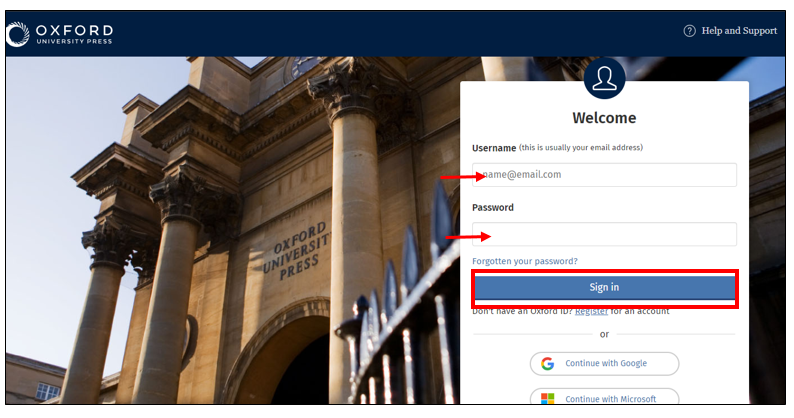Click the Microsoft logo icon
This screenshot has height=418, width=794.
tap(547, 398)
